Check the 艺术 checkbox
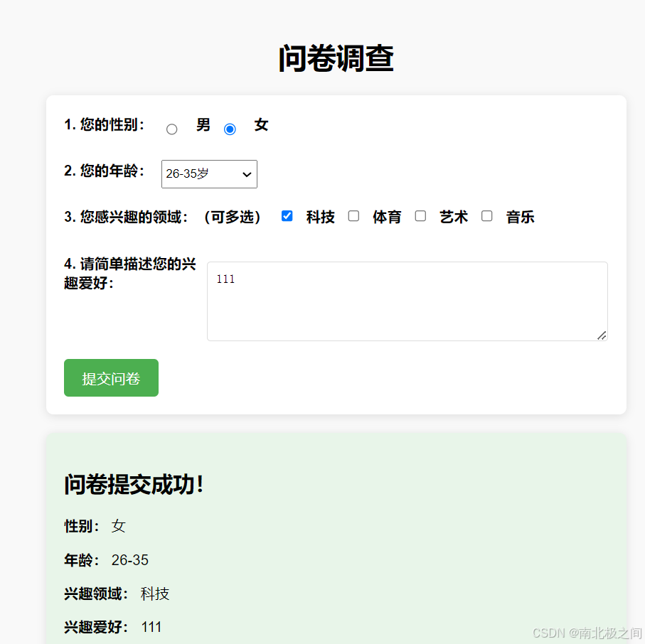 [x=420, y=216]
